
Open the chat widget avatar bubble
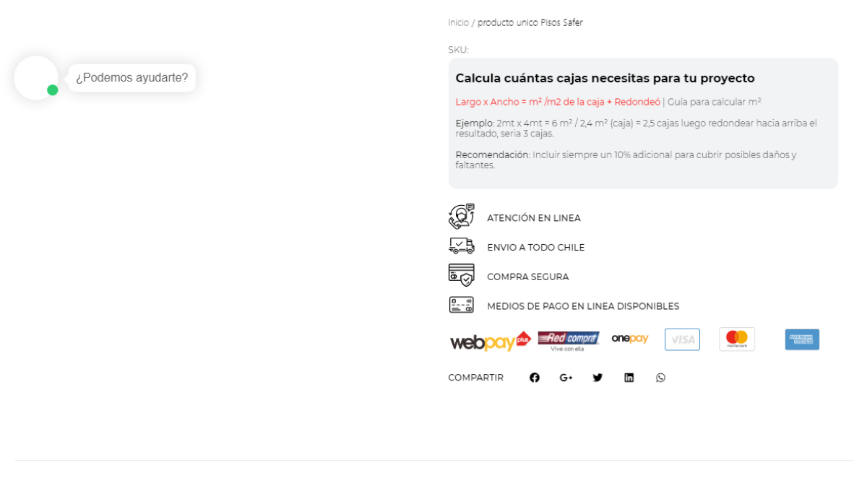36,78
